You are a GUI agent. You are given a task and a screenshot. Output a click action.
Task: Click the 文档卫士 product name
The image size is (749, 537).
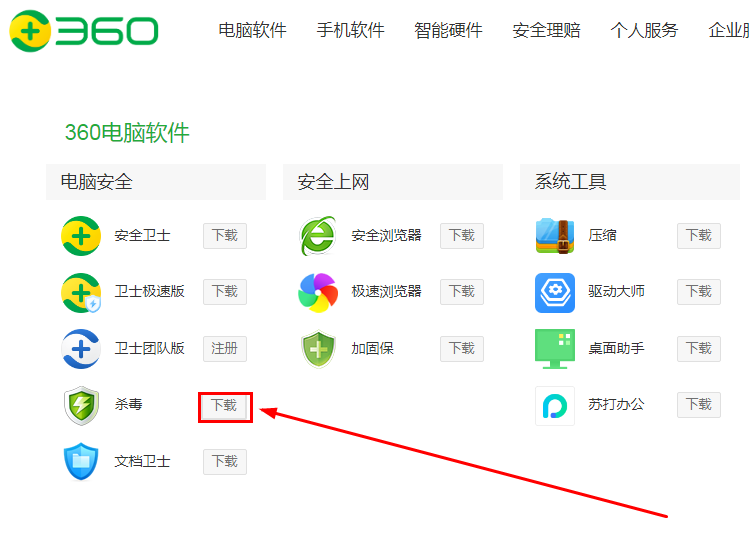pyautogui.click(x=142, y=462)
